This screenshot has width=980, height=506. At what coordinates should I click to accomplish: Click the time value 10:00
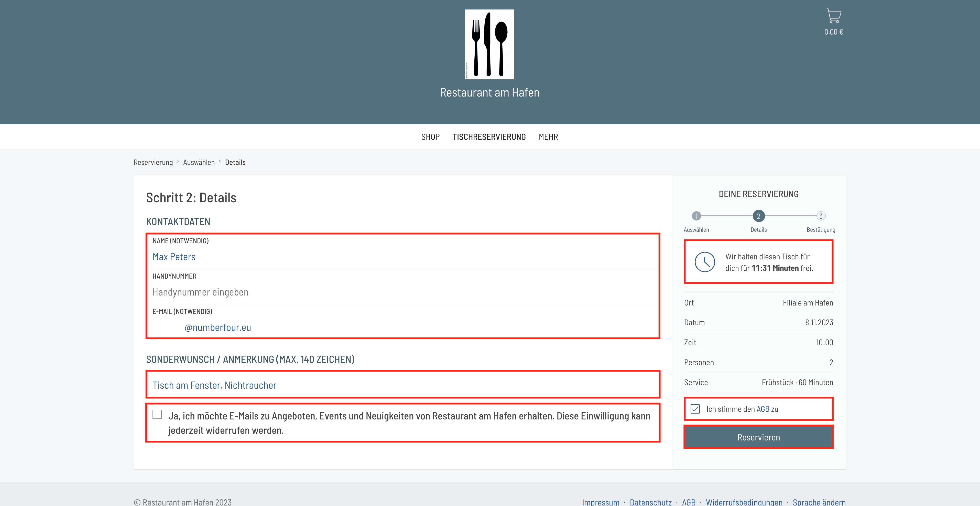pyautogui.click(x=824, y=342)
